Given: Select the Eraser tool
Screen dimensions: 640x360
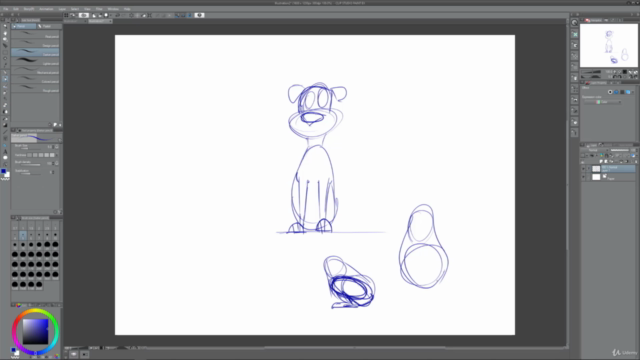Looking at the screenshot, I should pyautogui.click(x=5, y=105).
